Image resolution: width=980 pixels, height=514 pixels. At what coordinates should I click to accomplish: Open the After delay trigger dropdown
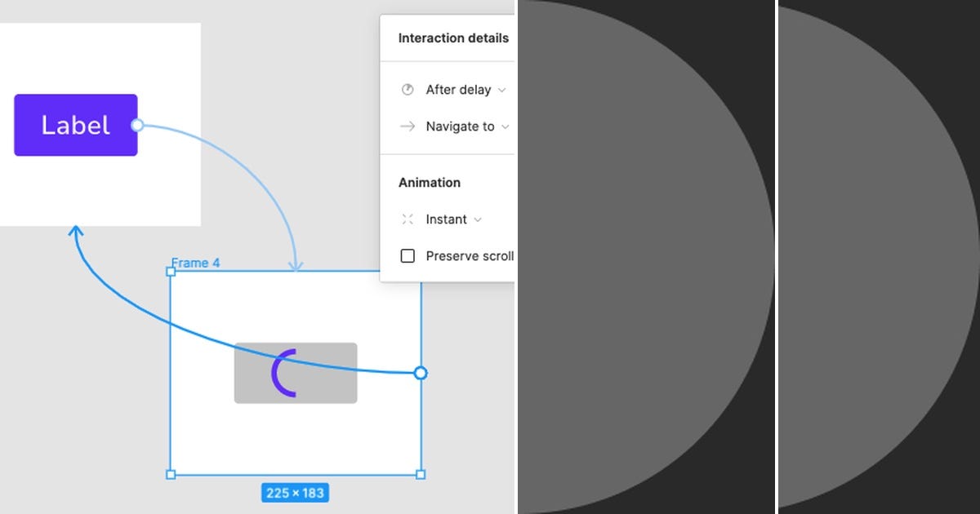coord(502,90)
